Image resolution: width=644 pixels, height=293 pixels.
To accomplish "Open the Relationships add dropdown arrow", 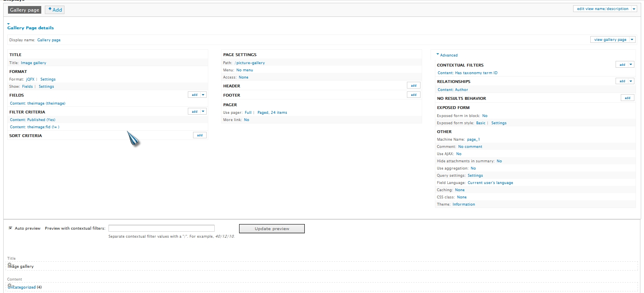I will pyautogui.click(x=631, y=81).
